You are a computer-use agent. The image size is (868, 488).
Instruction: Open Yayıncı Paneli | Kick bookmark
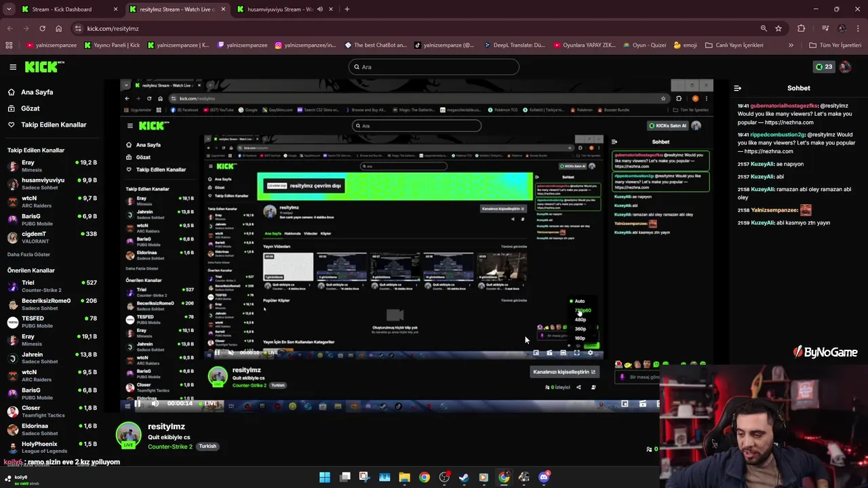pyautogui.click(x=113, y=45)
